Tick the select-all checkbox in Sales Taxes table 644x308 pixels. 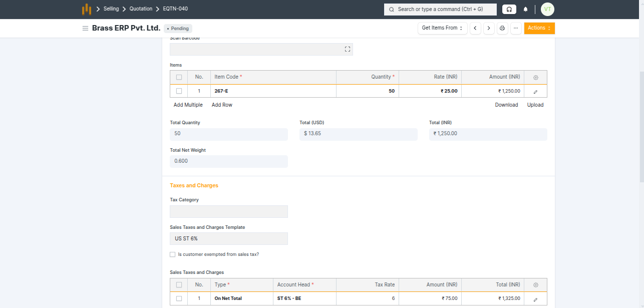(x=179, y=285)
